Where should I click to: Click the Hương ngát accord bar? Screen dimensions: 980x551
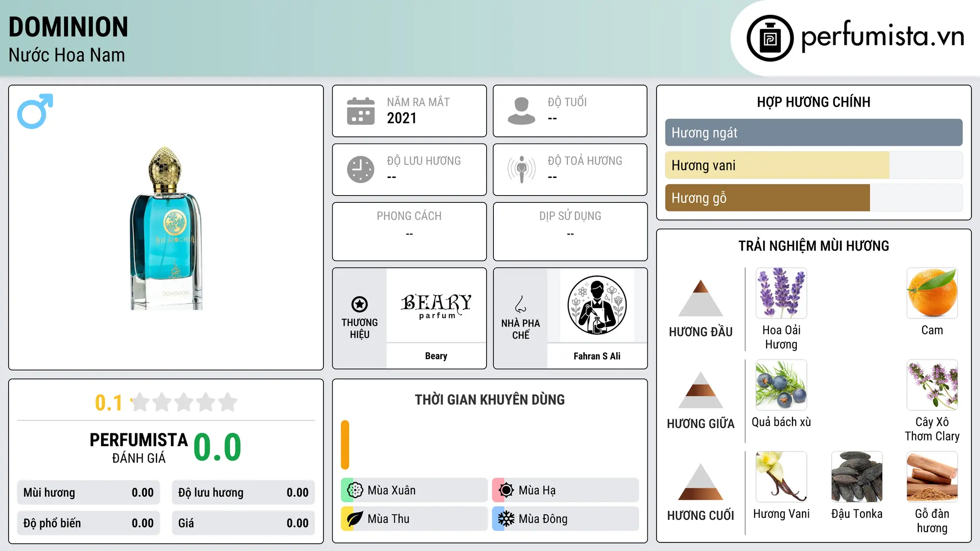(x=813, y=132)
